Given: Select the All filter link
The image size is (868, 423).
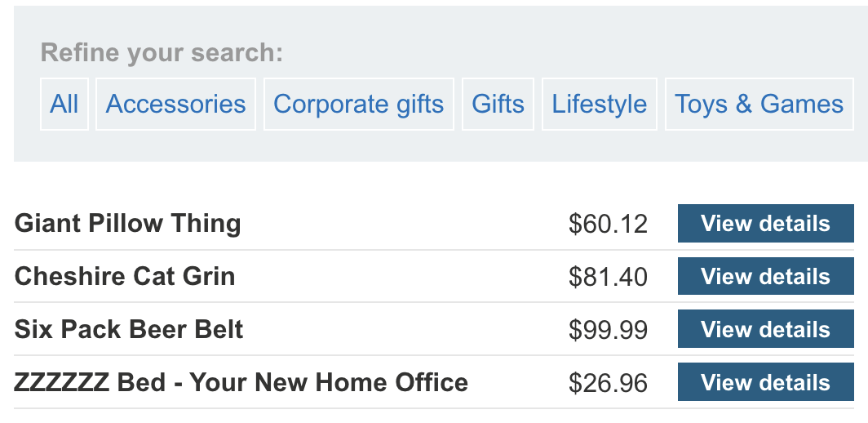Looking at the screenshot, I should pyautogui.click(x=64, y=104).
